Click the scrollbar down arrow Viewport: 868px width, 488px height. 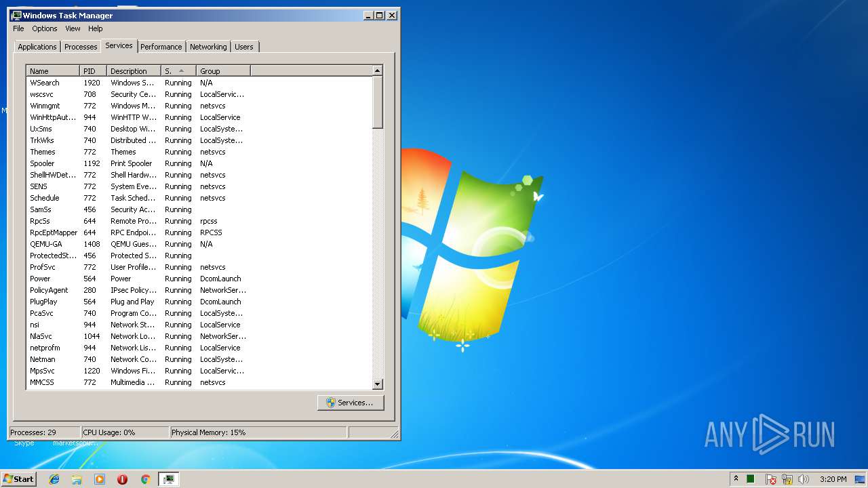click(378, 384)
